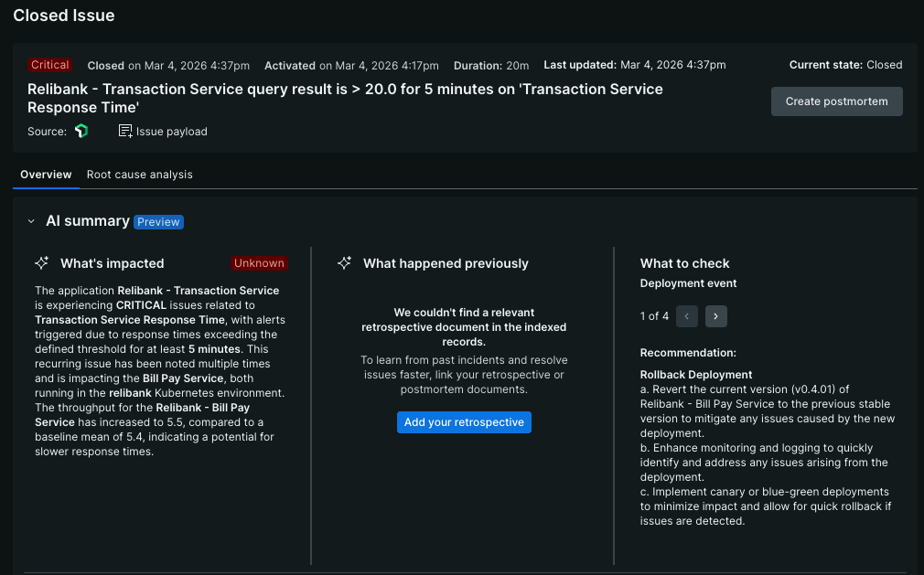Switch to the Root cause analysis tab
Image resolution: width=924 pixels, height=575 pixels.
(x=139, y=175)
